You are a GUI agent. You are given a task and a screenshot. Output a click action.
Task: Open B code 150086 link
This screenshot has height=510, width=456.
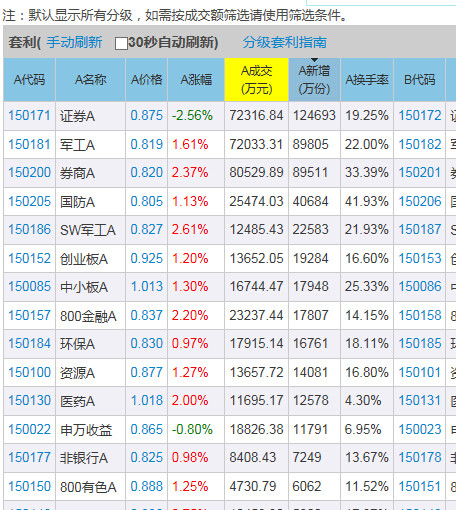click(x=420, y=287)
